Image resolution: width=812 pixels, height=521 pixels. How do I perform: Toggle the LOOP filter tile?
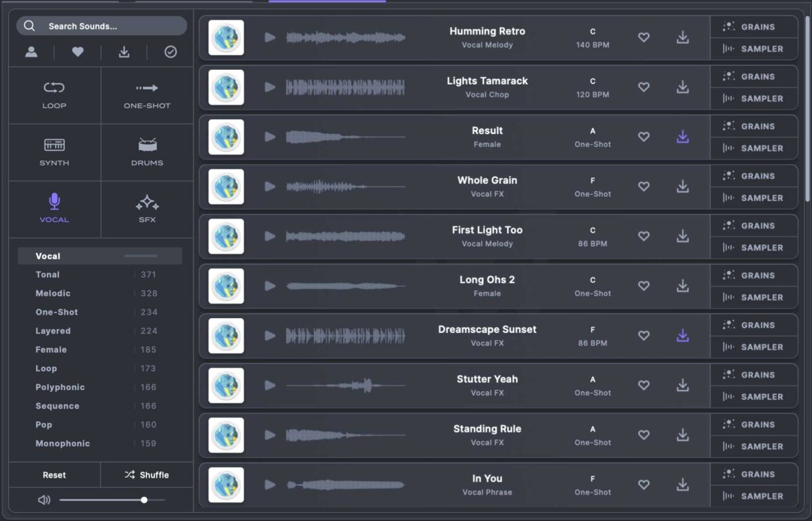(x=54, y=95)
